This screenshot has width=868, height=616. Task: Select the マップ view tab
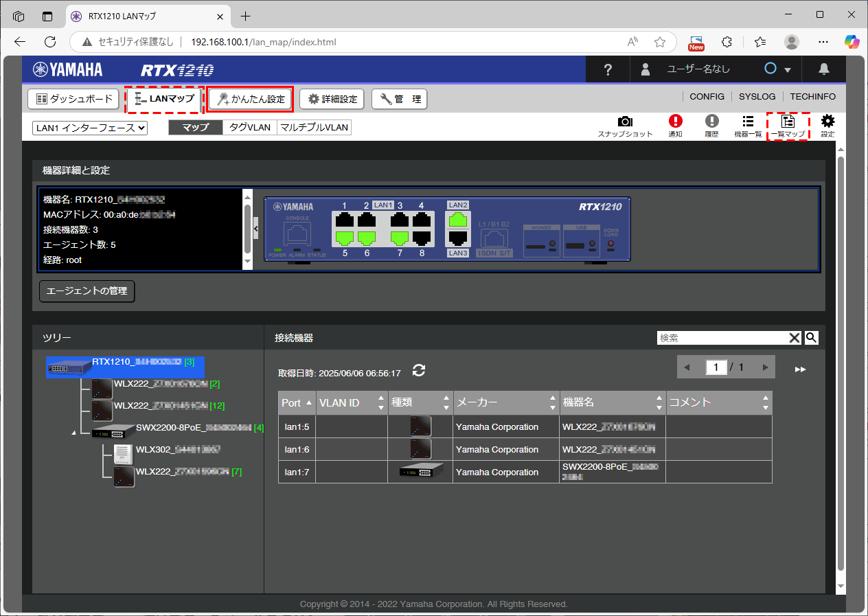point(196,128)
